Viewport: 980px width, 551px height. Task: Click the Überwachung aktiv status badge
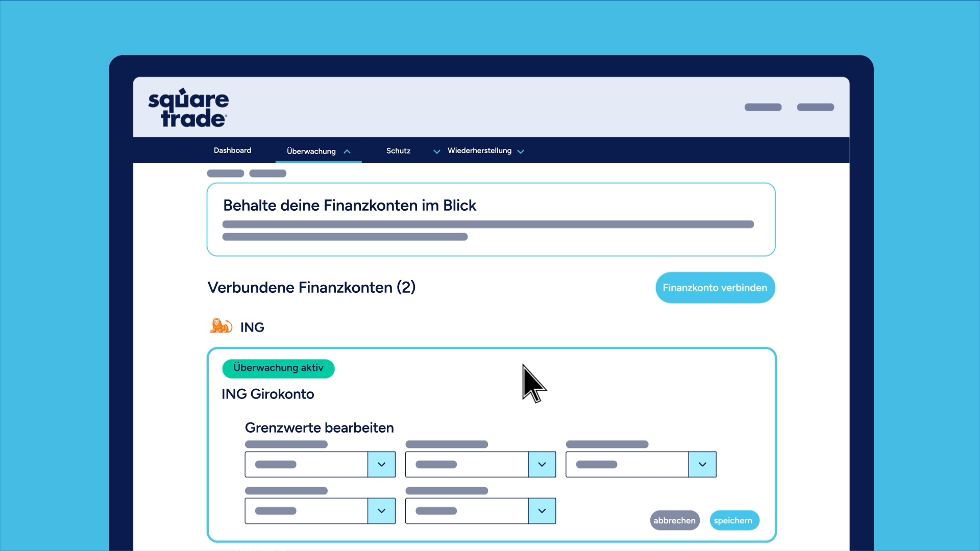pos(278,368)
